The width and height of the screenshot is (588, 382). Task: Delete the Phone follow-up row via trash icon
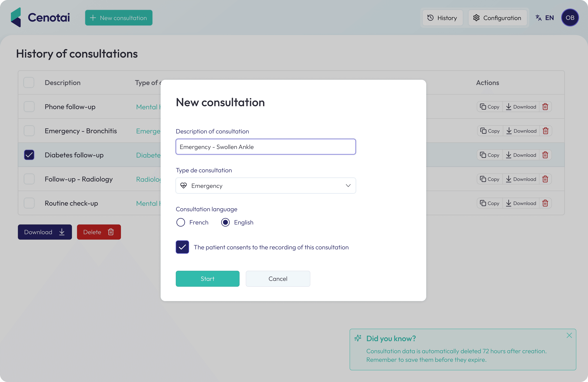(x=545, y=107)
